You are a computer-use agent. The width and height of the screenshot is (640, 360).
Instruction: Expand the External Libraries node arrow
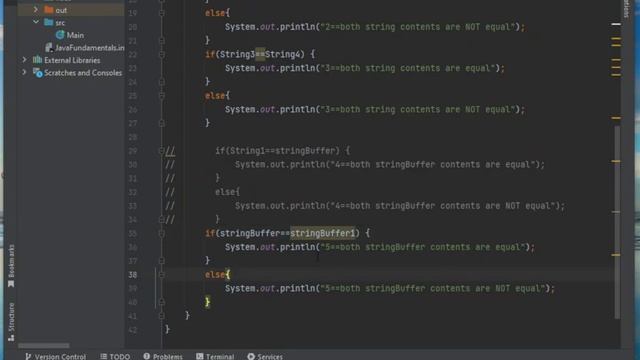[x=24, y=60]
